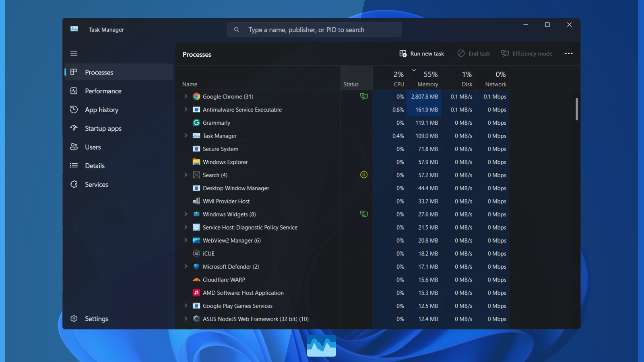This screenshot has height=362, width=644.
Task: Sort processes by Network usage column
Action: click(x=492, y=78)
